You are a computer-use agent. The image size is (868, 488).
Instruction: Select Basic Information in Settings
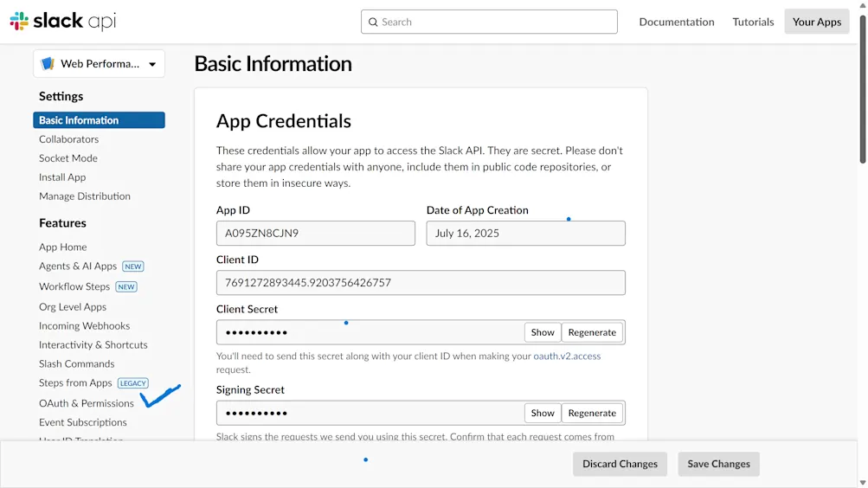[100, 120]
